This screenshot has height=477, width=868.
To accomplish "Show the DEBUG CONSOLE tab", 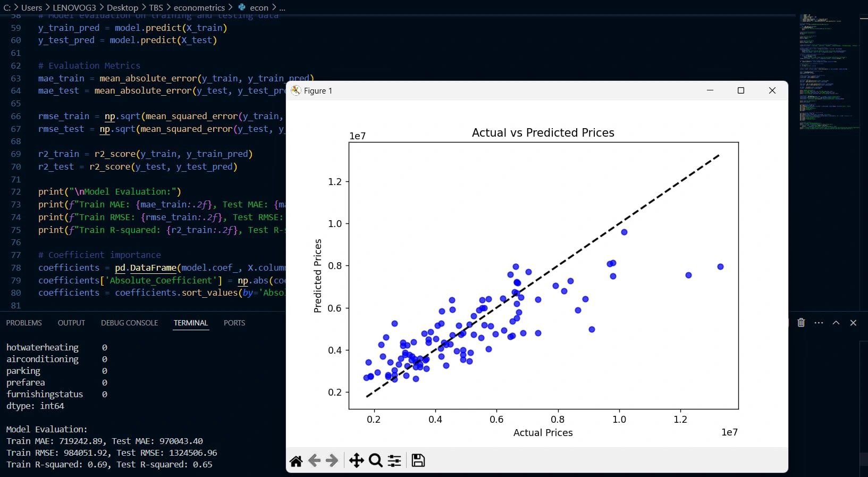I will pos(129,323).
